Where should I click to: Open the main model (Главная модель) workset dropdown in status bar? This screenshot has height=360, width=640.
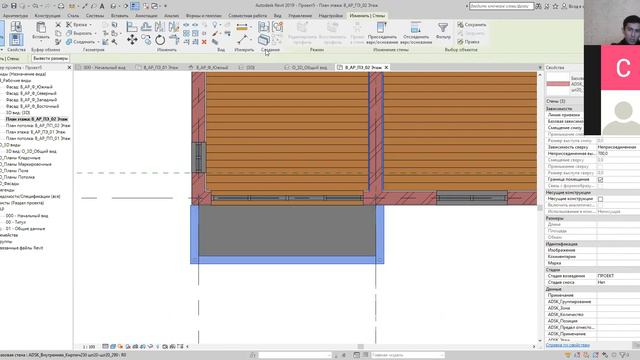(407, 355)
